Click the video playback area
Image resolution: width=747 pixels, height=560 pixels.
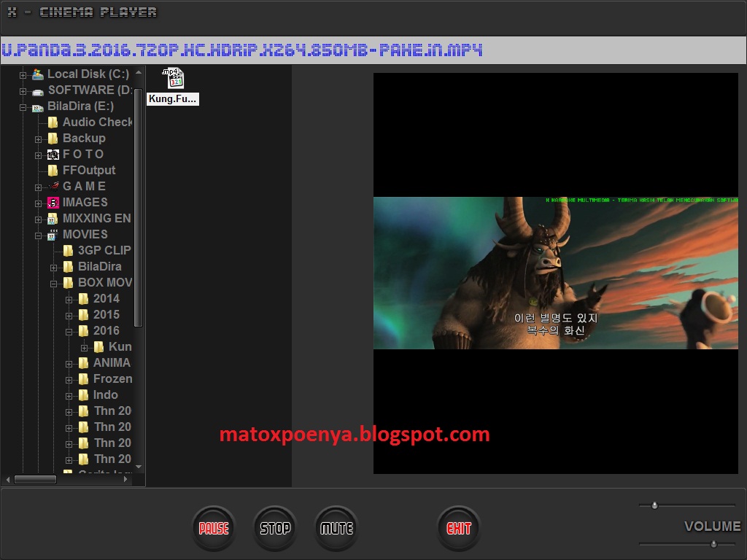click(x=555, y=273)
